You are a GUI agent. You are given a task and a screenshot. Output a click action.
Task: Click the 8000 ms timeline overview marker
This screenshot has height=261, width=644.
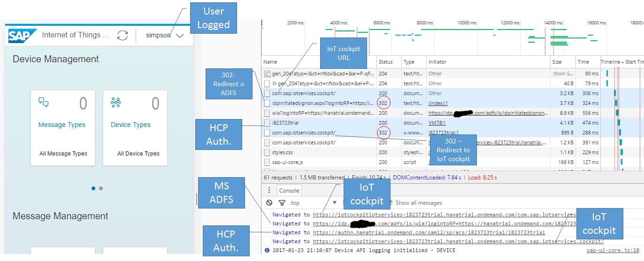point(424,22)
